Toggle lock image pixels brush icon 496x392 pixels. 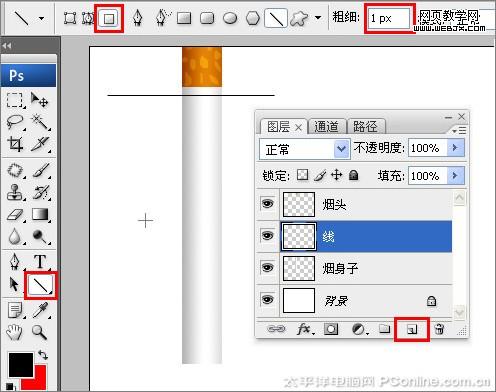click(x=320, y=175)
